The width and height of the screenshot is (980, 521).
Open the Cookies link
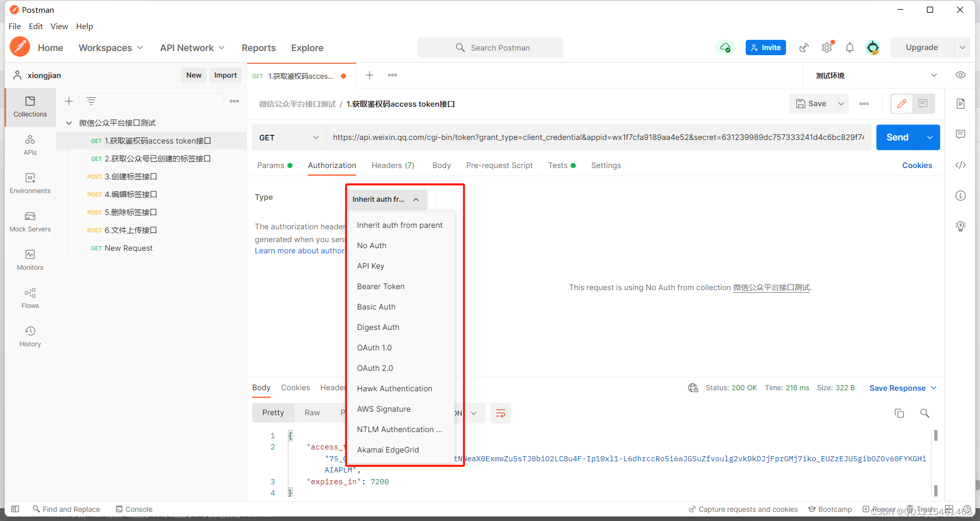tap(917, 165)
